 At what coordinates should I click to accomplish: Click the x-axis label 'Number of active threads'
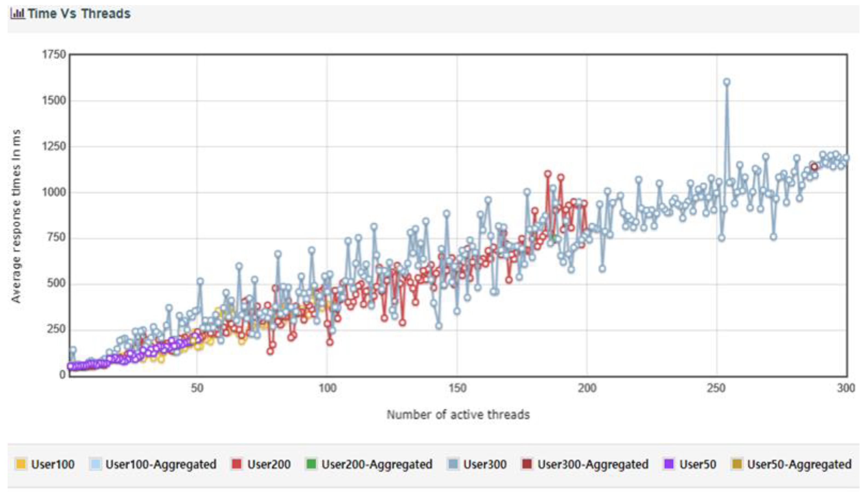[x=458, y=415]
